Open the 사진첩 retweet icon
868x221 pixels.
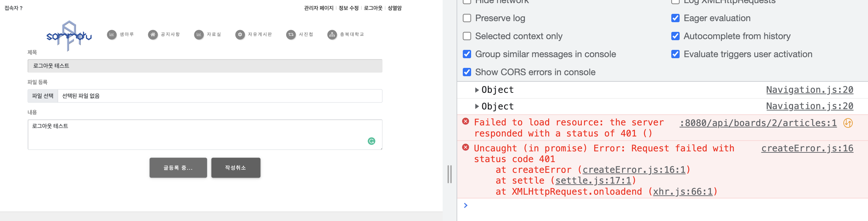(291, 35)
